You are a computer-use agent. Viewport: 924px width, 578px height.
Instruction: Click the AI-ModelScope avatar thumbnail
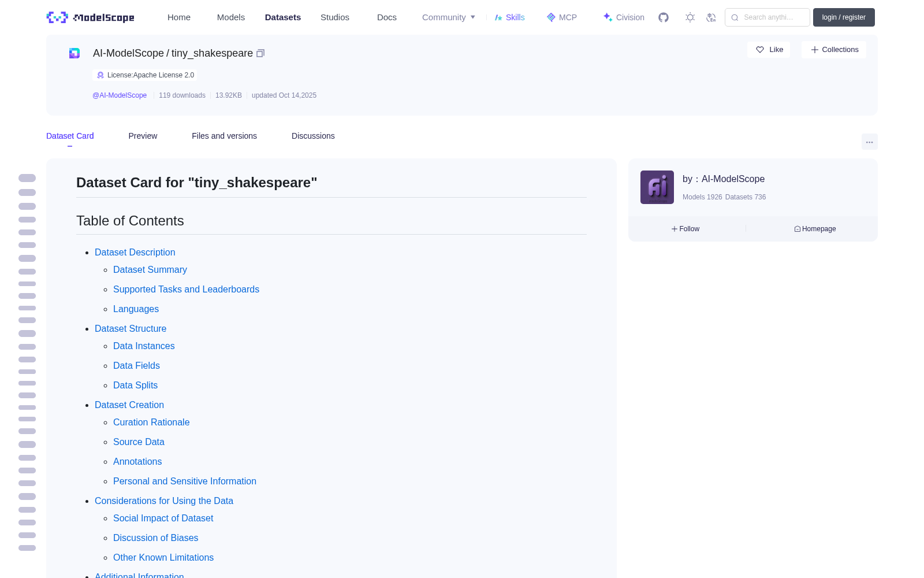[657, 187]
